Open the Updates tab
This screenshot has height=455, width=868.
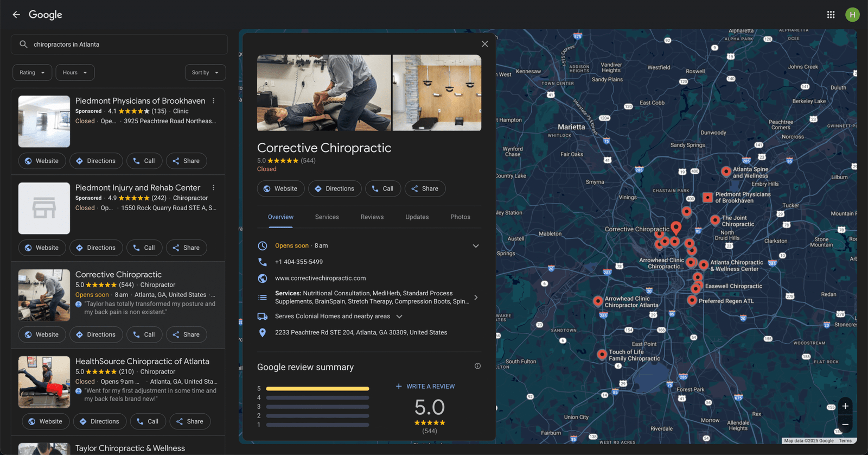417,217
